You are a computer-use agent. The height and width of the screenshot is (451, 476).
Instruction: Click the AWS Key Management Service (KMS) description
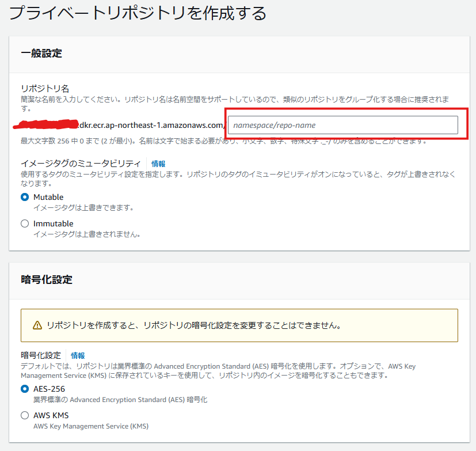pos(91,426)
